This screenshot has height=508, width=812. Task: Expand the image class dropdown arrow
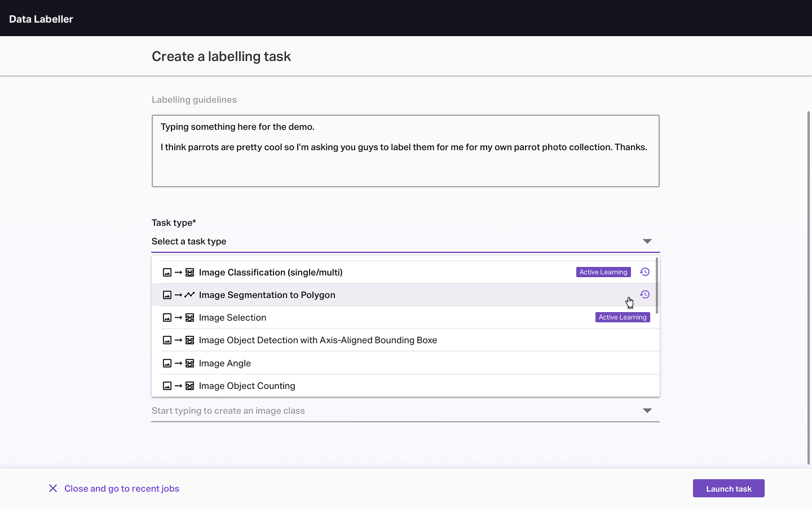coord(647,411)
